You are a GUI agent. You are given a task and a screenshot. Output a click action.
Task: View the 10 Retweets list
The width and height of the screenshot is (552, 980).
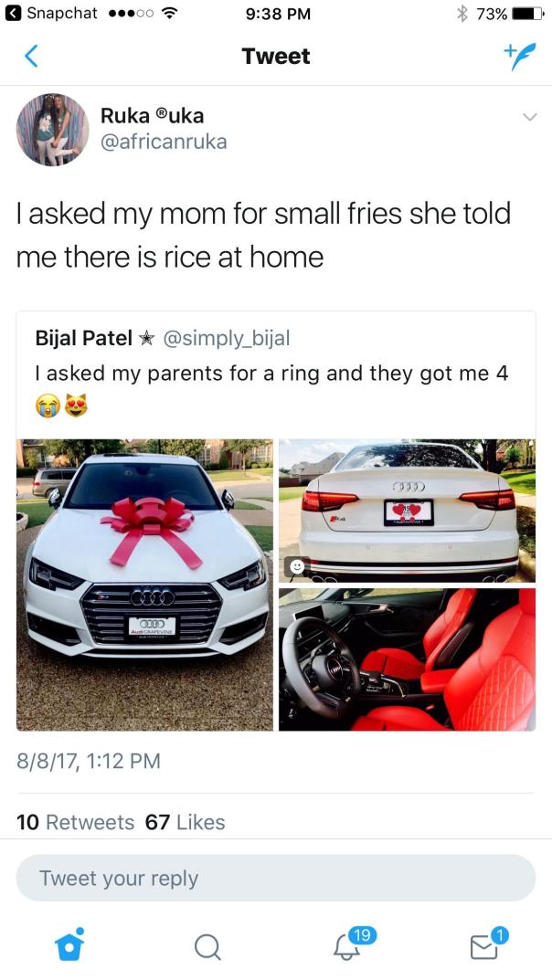pyautogui.click(x=76, y=822)
